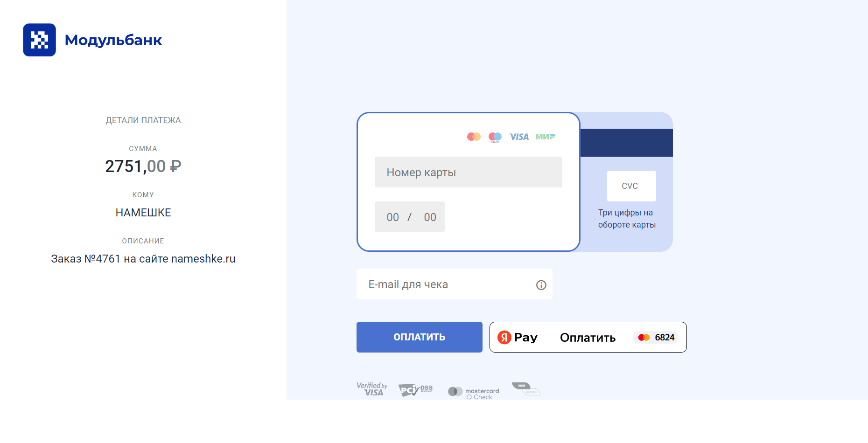
Task: Click the КОМУ label
Action: click(143, 195)
